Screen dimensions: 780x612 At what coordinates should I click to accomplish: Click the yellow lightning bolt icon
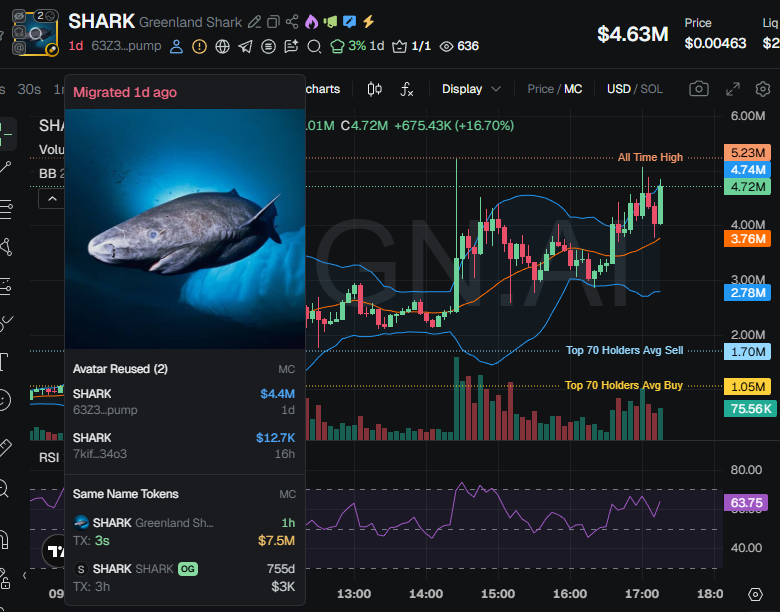click(369, 22)
